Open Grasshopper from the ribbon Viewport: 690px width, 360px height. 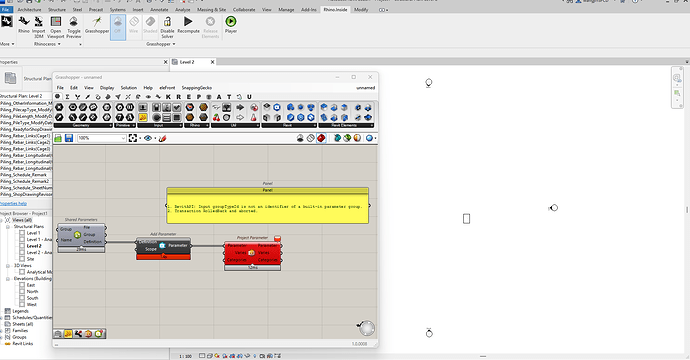[97, 25]
